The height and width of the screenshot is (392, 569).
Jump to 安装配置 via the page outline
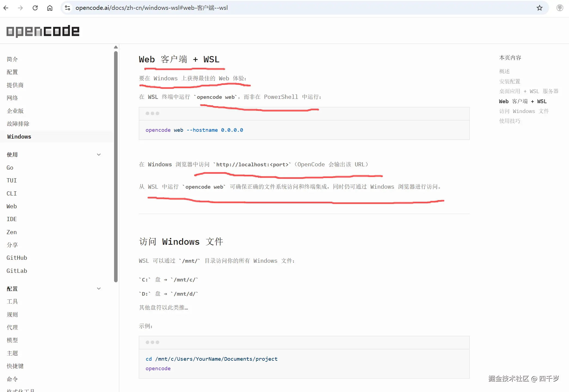[509, 81]
